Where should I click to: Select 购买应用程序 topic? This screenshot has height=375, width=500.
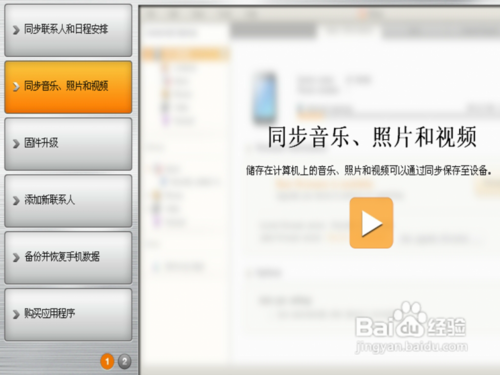click(68, 314)
